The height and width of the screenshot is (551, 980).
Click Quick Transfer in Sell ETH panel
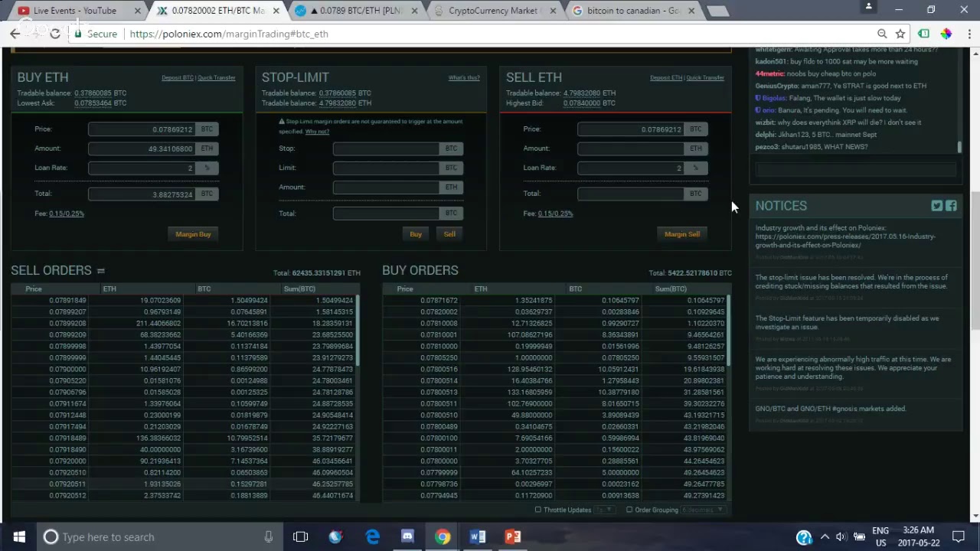point(705,78)
